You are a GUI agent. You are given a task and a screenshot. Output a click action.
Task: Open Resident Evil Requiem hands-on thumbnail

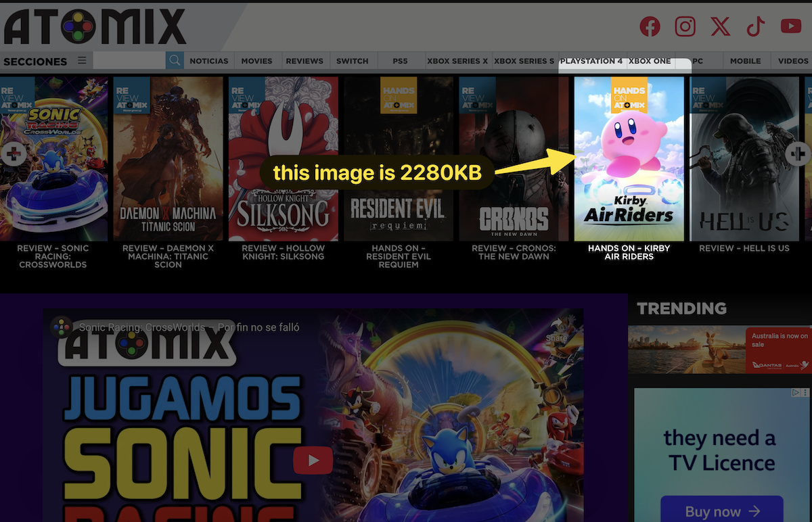point(399,159)
